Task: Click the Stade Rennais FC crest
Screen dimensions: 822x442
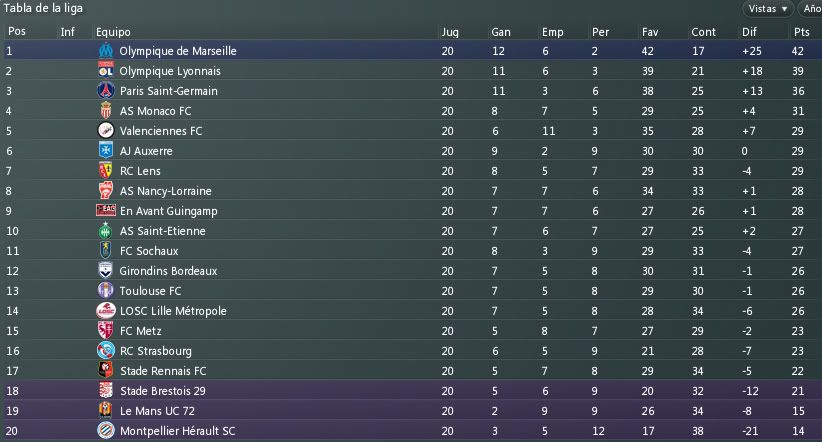Action: (105, 371)
